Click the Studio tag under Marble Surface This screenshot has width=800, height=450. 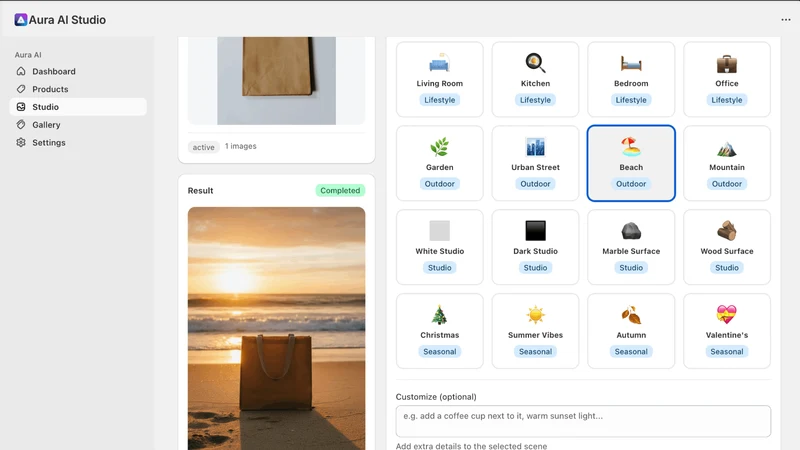pos(631,267)
